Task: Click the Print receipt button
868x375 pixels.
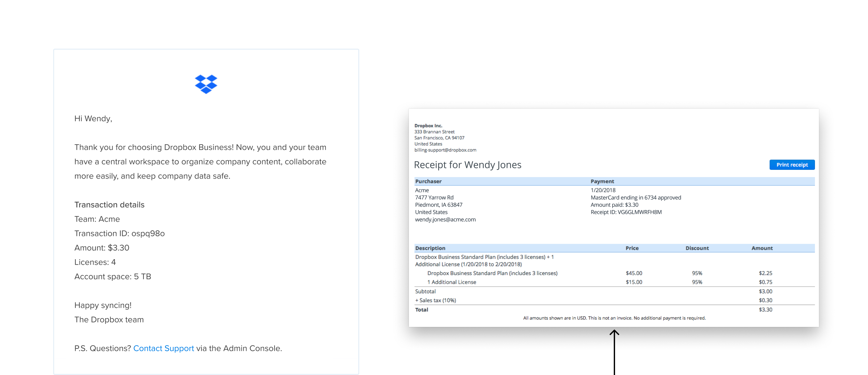Action: (x=792, y=165)
